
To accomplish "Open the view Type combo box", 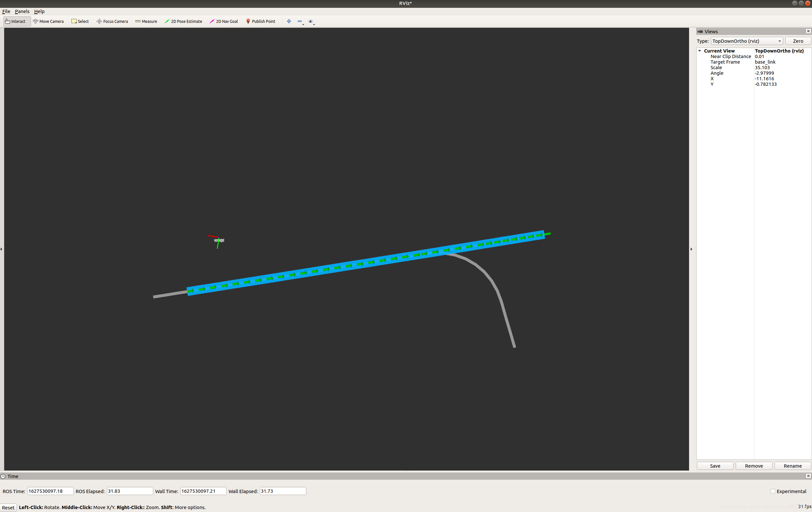I will click(x=746, y=41).
